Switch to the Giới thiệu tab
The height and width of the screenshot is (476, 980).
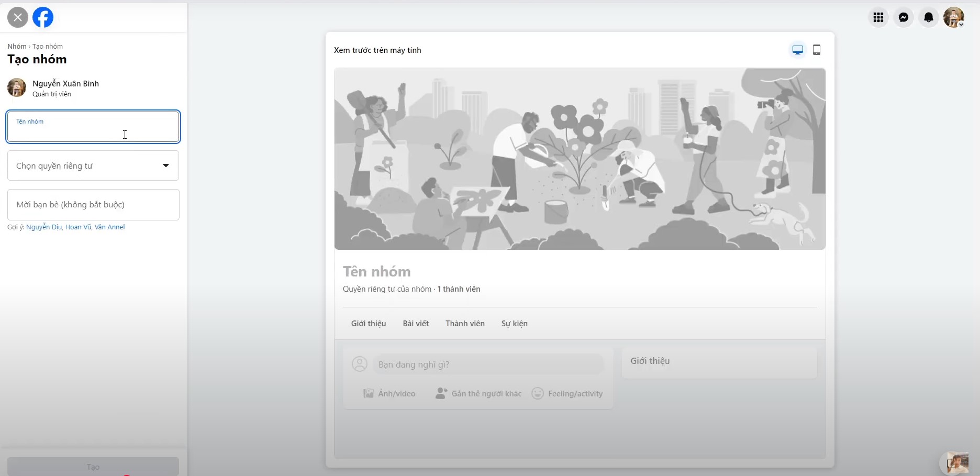[x=369, y=323]
